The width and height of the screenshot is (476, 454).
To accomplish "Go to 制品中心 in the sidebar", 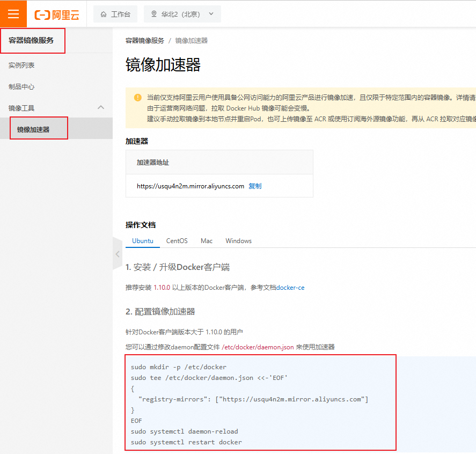I will pyautogui.click(x=21, y=87).
